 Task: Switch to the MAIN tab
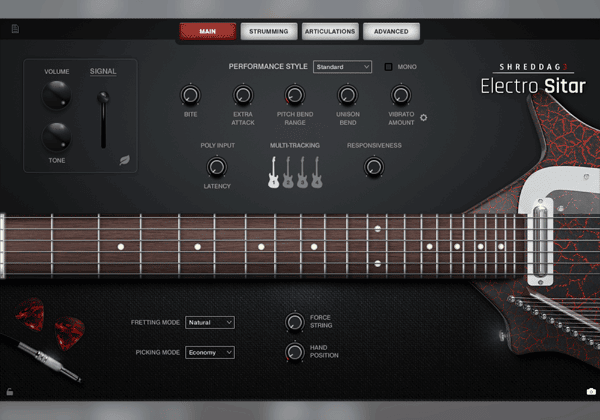208,31
